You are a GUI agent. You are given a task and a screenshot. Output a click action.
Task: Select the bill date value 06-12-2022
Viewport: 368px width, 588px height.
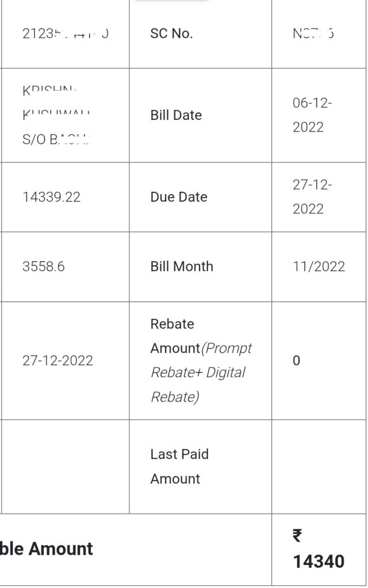312,115
